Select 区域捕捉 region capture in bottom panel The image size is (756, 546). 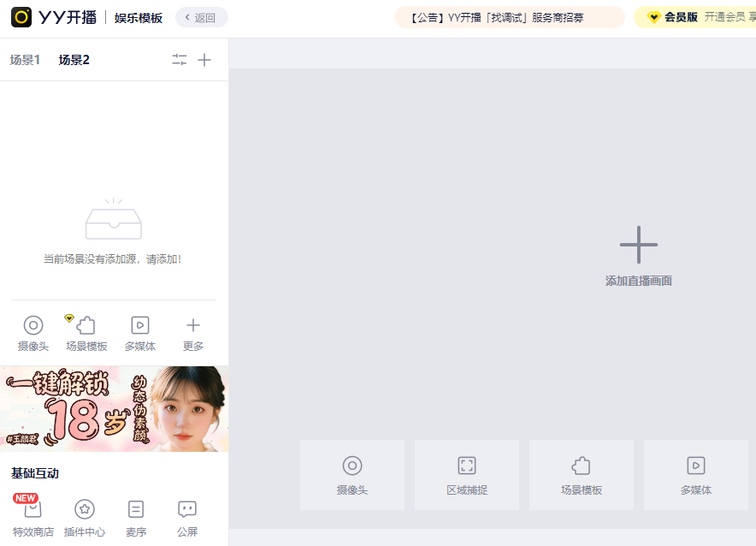[x=466, y=474]
